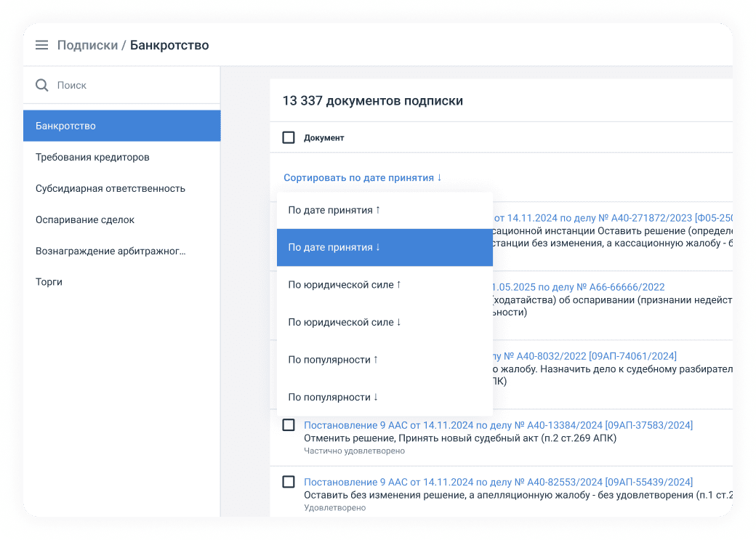Open Постановление for case А40-13384/2024
Screen dimensions: 756x540
point(498,425)
